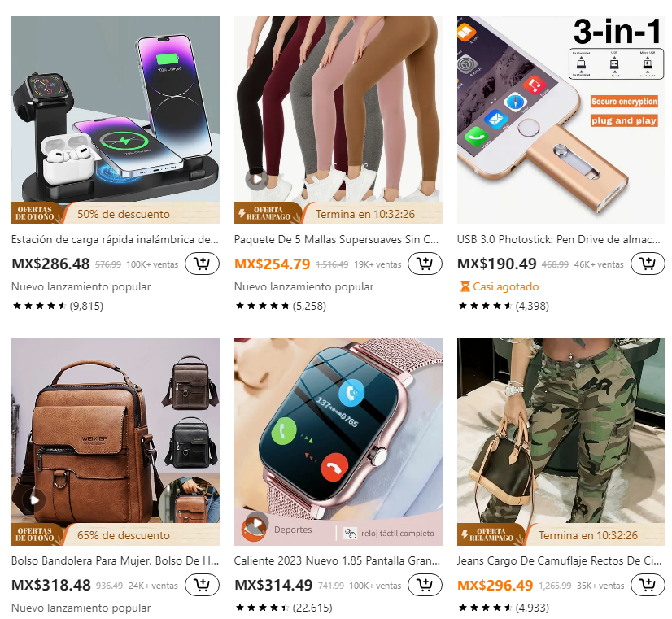Add 5-pack leggings to cart
This screenshot has height=619, width=672.
[425, 264]
